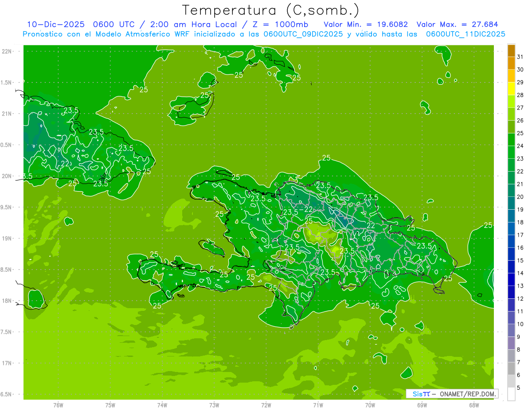Pick the dark blue swatch between 13 and 14

(511, 279)
